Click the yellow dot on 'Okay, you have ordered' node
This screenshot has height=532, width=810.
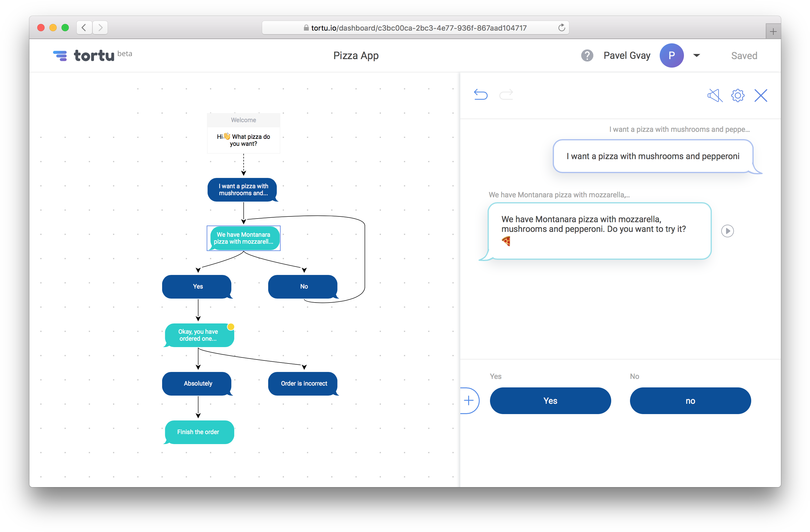coord(230,327)
